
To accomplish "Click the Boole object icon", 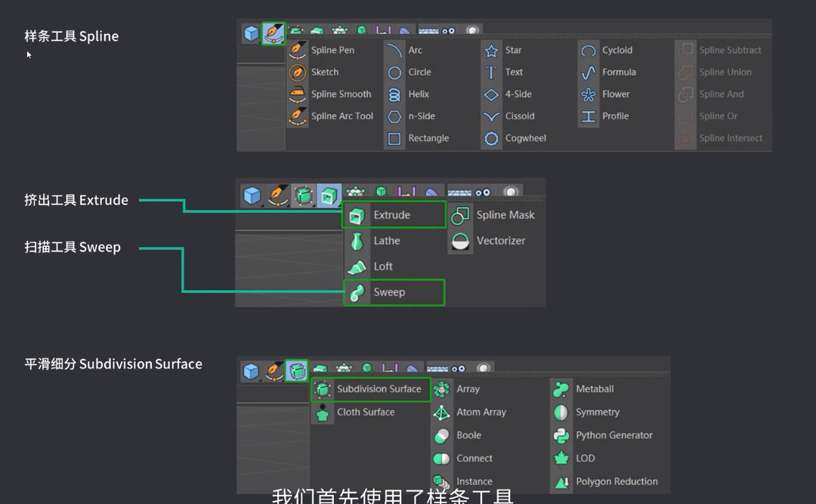I will [441, 436].
